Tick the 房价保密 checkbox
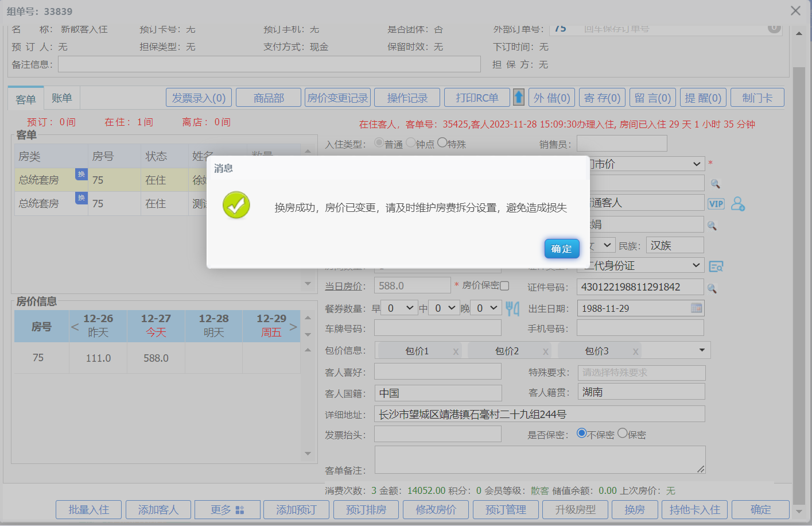The height and width of the screenshot is (526, 812). point(504,285)
